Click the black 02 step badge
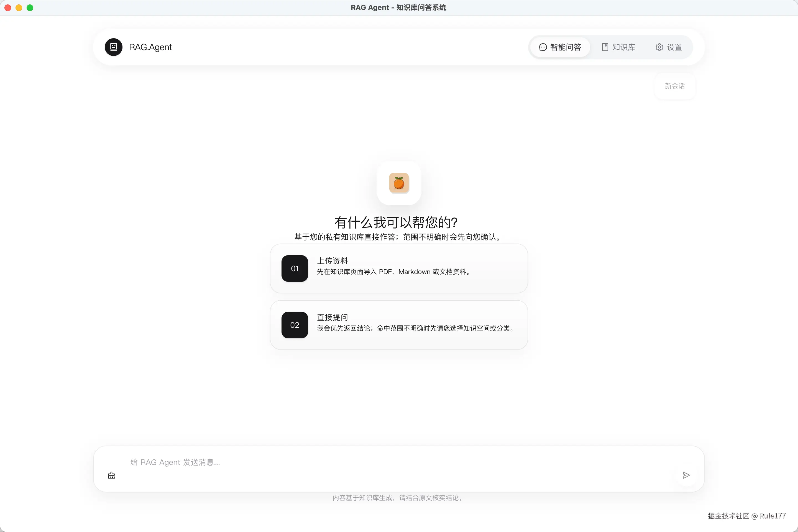 295,325
